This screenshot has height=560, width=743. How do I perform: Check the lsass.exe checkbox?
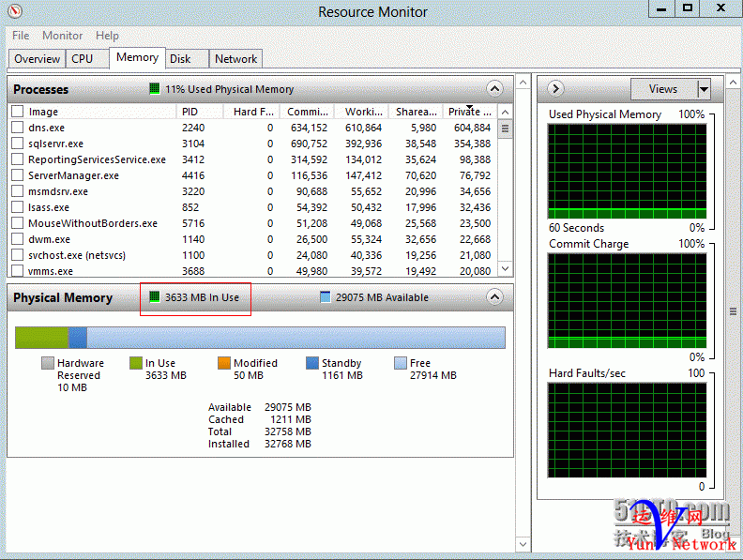point(18,207)
